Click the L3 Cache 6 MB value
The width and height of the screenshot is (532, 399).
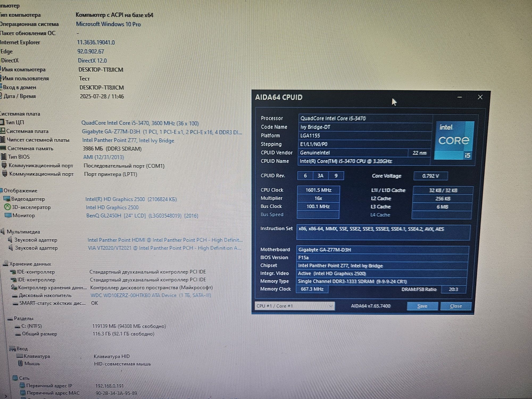coord(442,207)
